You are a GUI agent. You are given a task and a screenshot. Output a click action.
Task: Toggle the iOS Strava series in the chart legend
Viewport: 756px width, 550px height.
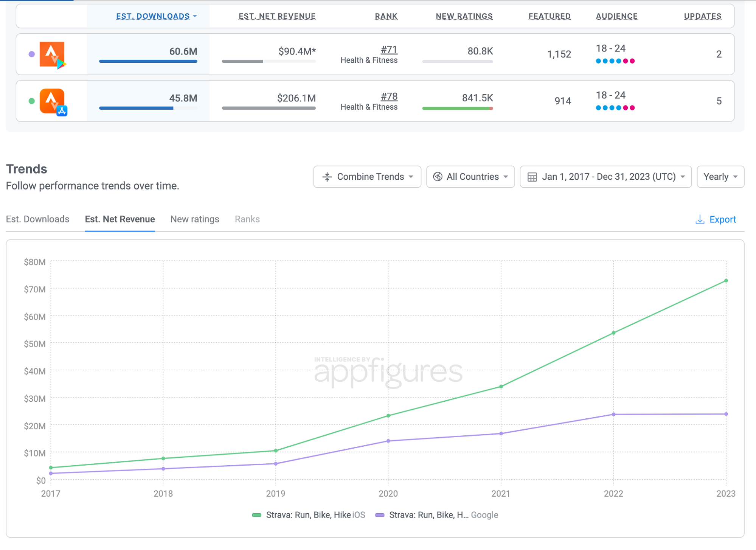tap(309, 515)
